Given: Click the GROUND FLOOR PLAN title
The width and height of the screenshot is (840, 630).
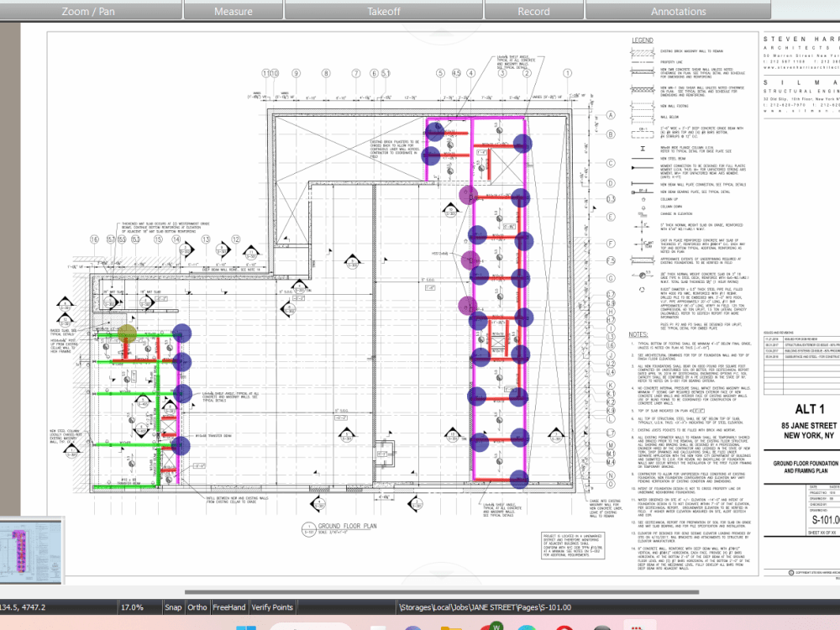Looking at the screenshot, I should (347, 526).
